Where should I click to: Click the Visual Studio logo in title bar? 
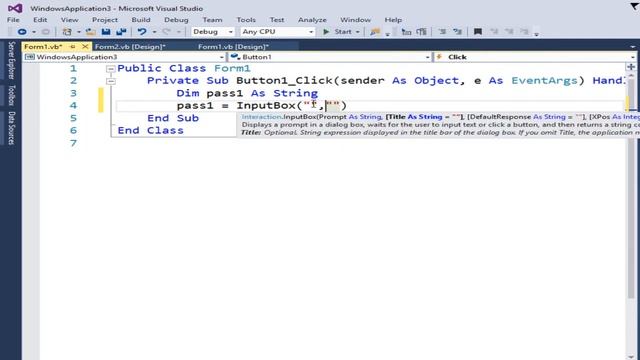tap(15, 8)
